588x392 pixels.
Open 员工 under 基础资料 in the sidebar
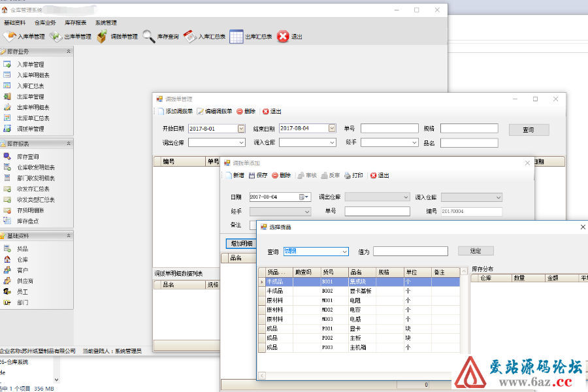click(x=22, y=292)
